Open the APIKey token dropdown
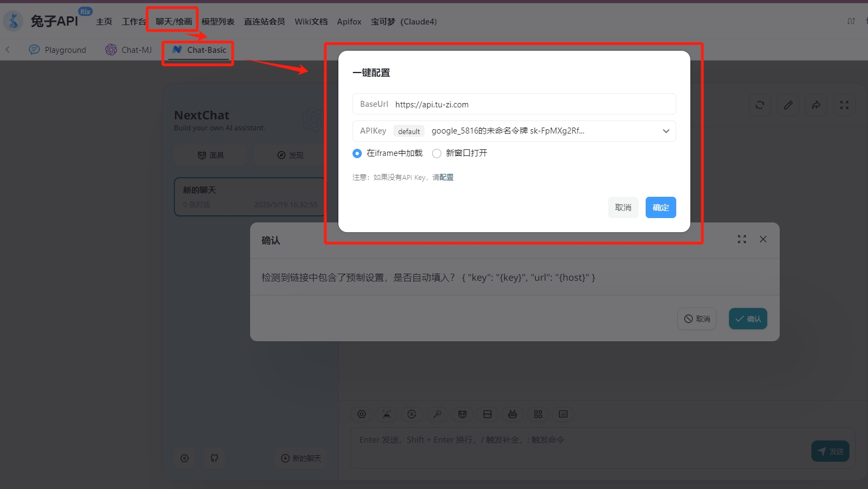 (665, 131)
